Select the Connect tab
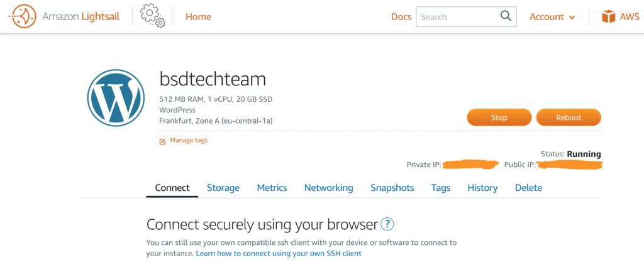This screenshot has width=644, height=270. pos(172,188)
